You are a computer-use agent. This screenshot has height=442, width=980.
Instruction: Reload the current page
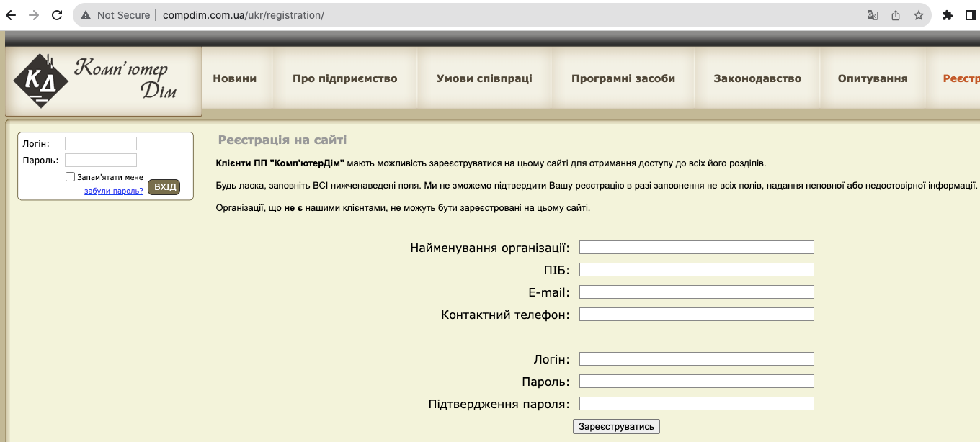point(58,15)
